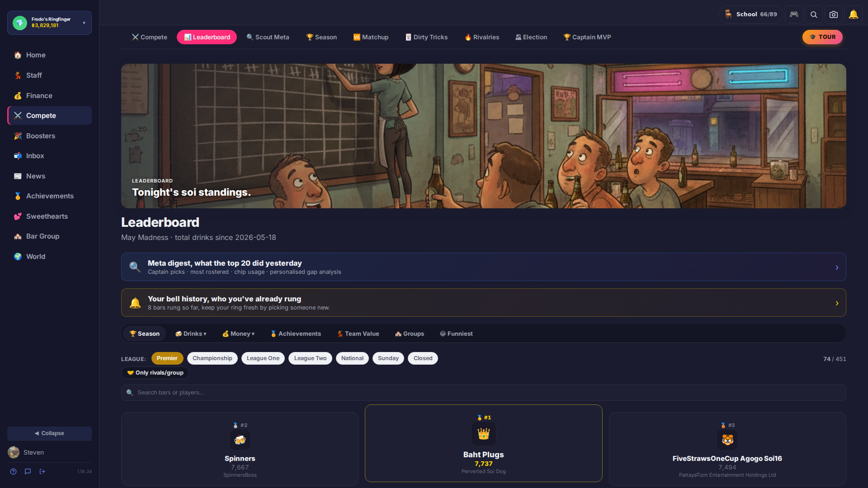Open notifications bell in top bar
This screenshot has height=488, width=868.
point(854,14)
